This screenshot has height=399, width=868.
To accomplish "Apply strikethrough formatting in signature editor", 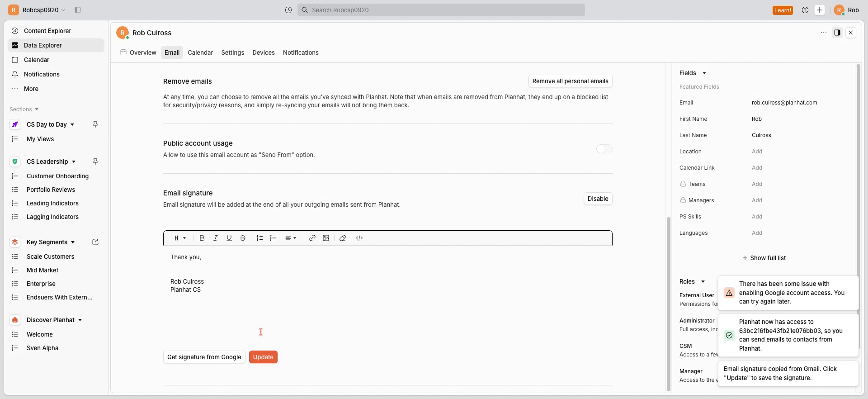I will pos(243,238).
